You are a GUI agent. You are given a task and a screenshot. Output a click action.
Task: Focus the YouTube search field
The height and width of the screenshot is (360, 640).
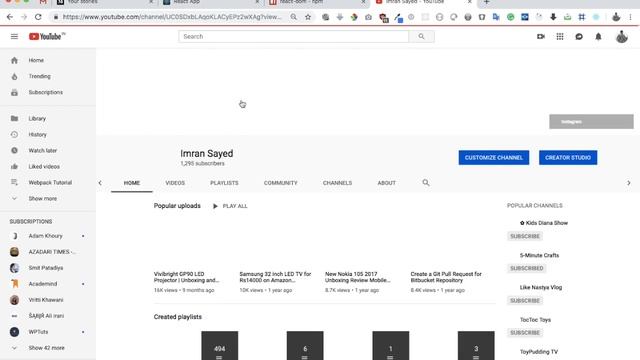point(293,37)
